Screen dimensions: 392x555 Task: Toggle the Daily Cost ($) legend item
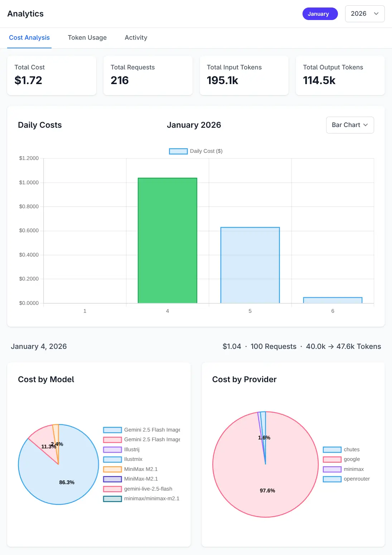[196, 151]
